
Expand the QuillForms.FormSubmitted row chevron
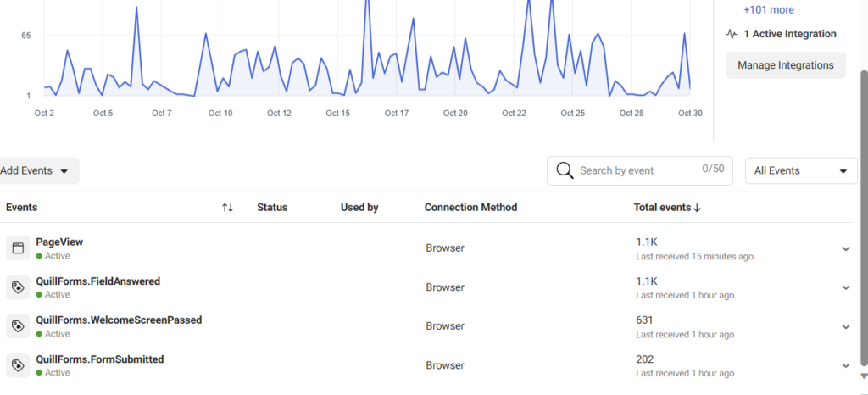845,365
